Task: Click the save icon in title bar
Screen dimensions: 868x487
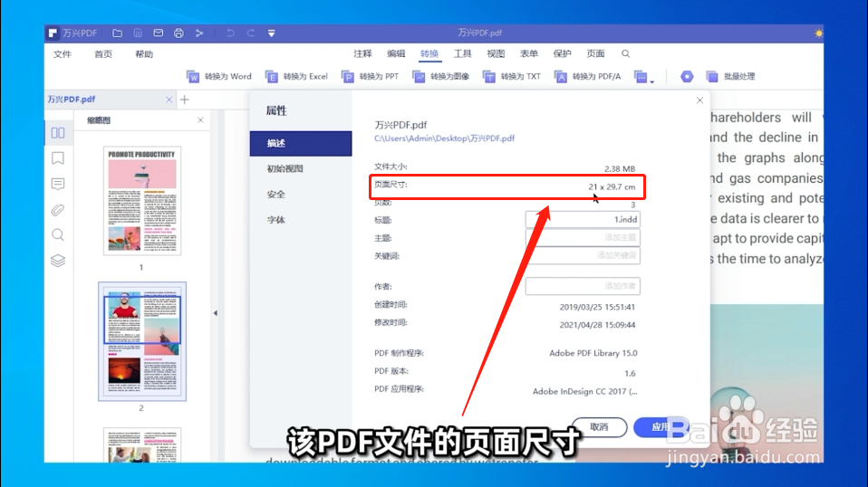Action: (138, 33)
